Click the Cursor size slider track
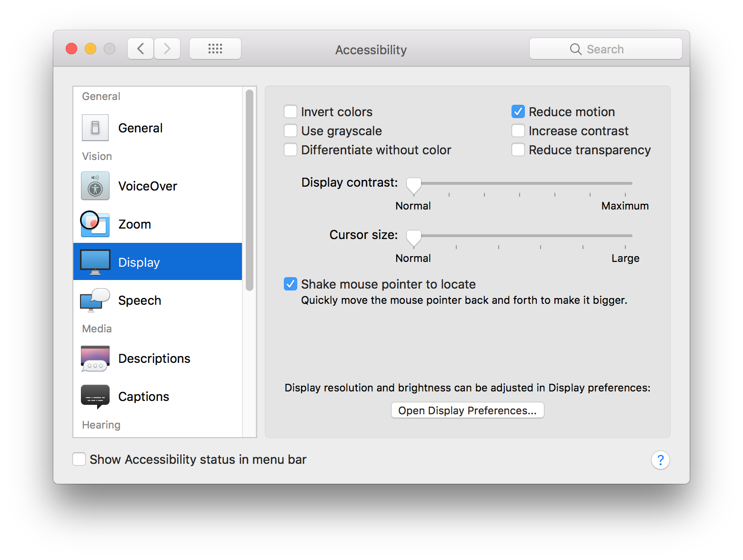 (524, 236)
